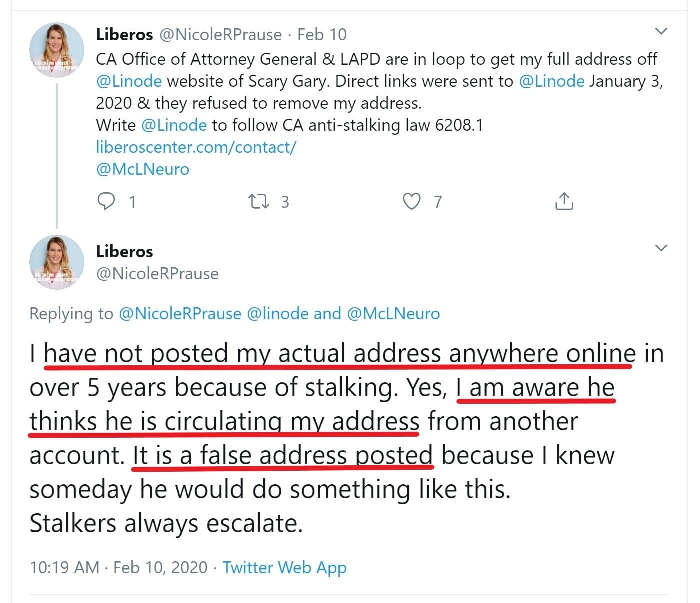The width and height of the screenshot is (700, 603).
Task: Click the reply icon on first tweet
Action: tap(106, 201)
